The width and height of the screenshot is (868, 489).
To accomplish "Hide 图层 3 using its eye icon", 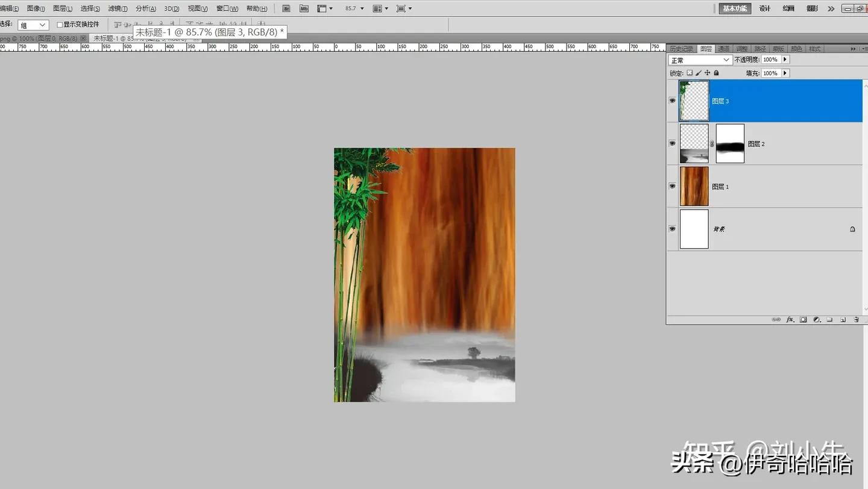I will 672,101.
